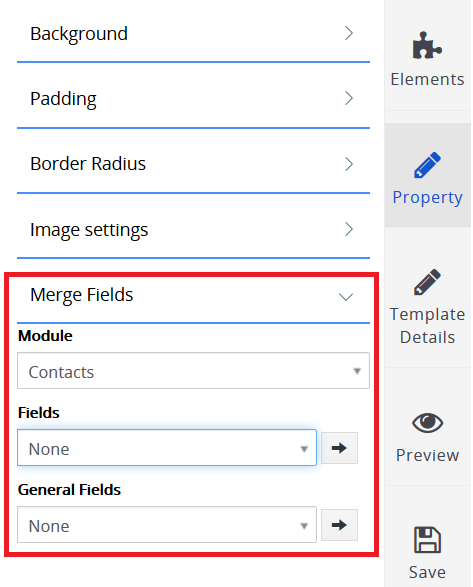Open the Fields dropdown set to None
The height and width of the screenshot is (587, 473).
click(x=167, y=448)
